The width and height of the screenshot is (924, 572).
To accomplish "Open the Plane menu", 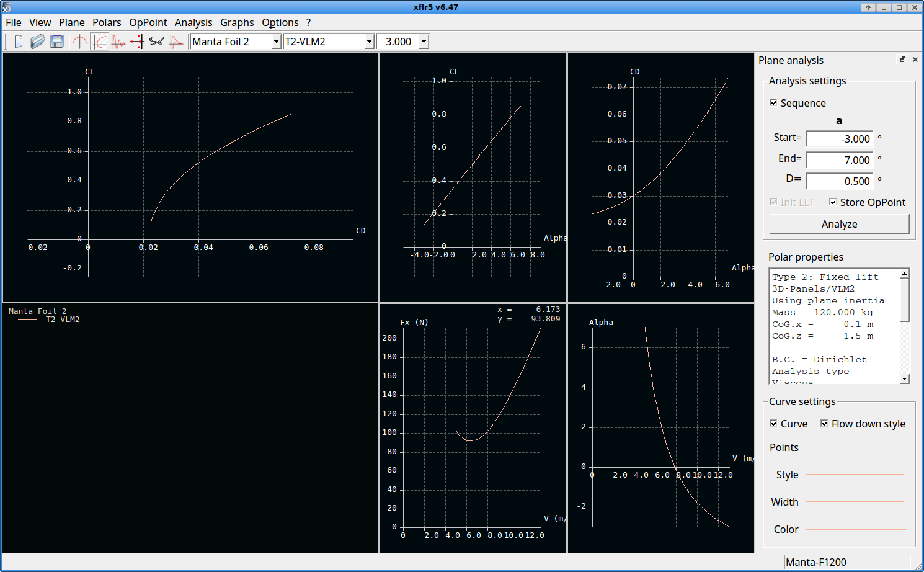I will [72, 22].
